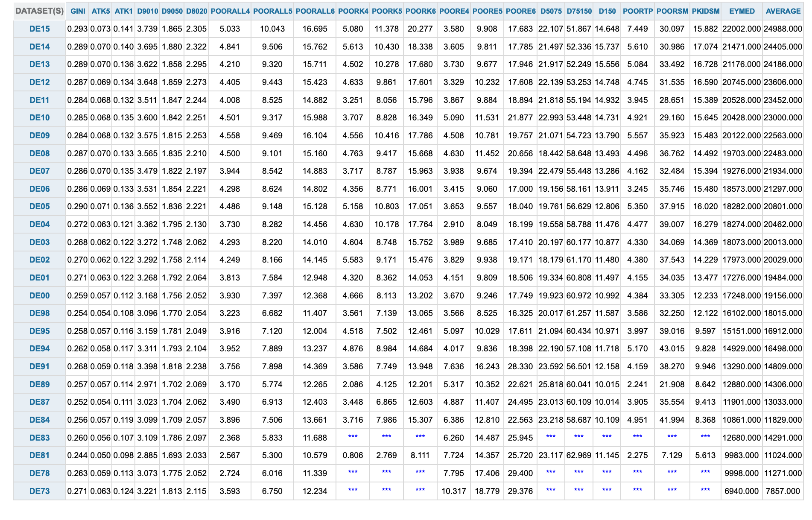Click the POORALL4 column header

pos(230,11)
